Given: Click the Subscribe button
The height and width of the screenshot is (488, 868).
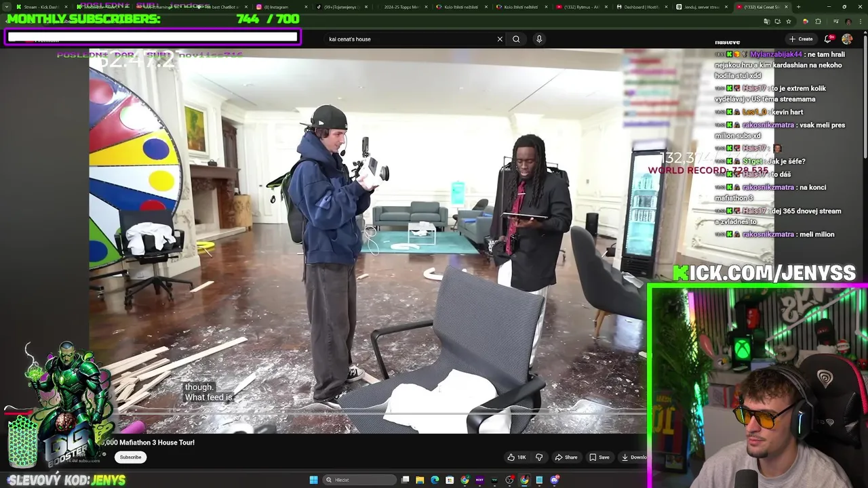Looking at the screenshot, I should [130, 457].
